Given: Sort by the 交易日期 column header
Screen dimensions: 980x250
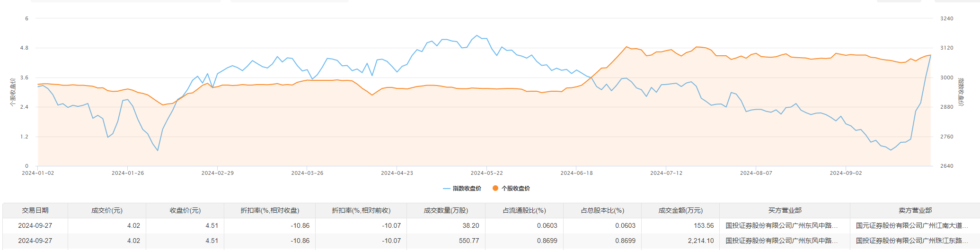Looking at the screenshot, I should [35, 211].
